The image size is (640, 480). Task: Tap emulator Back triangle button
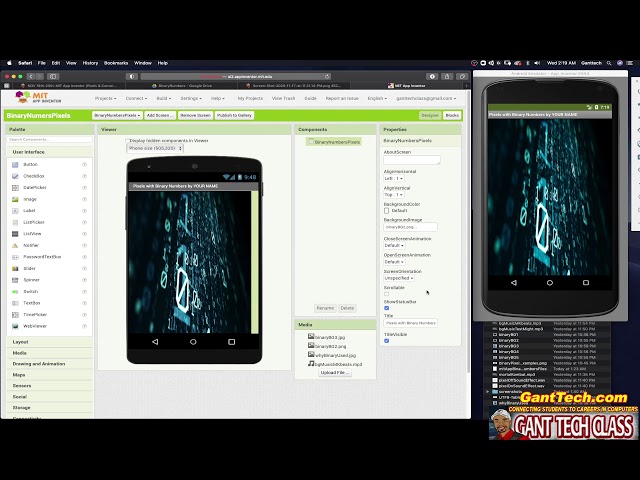point(514,282)
